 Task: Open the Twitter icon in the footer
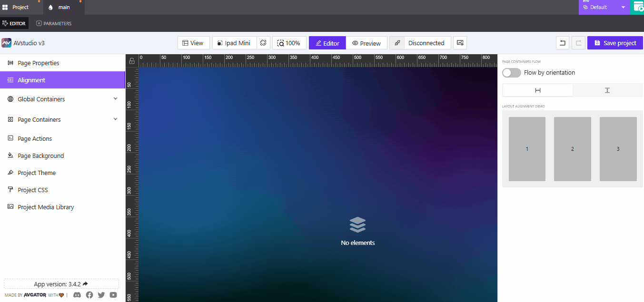101,295
